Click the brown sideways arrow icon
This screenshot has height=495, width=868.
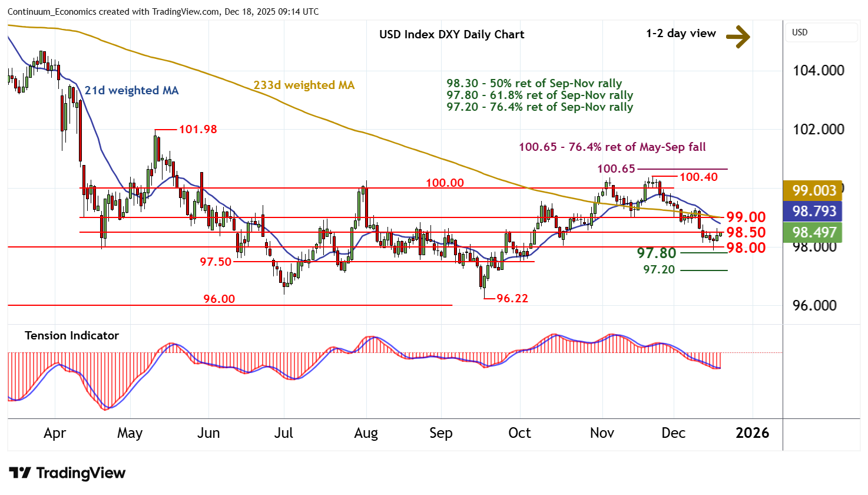pos(738,37)
